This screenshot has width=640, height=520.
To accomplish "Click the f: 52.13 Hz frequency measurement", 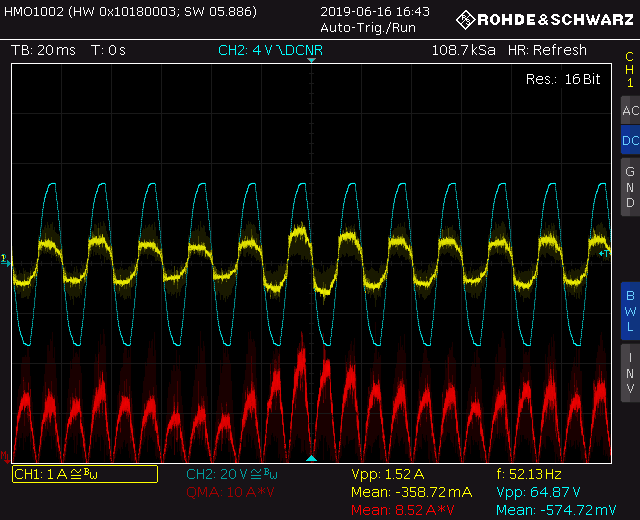I will click(x=529, y=474).
